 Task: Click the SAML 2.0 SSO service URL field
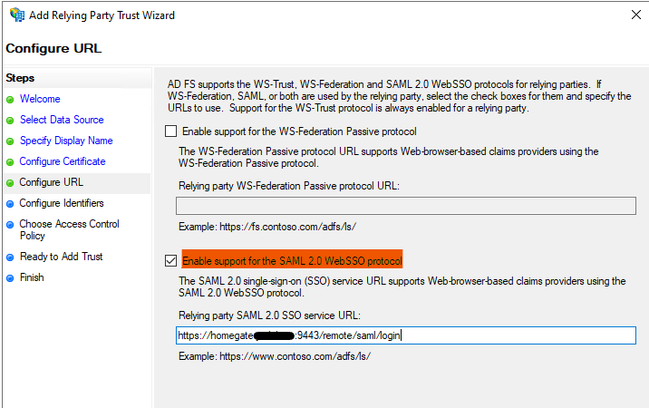click(405, 336)
